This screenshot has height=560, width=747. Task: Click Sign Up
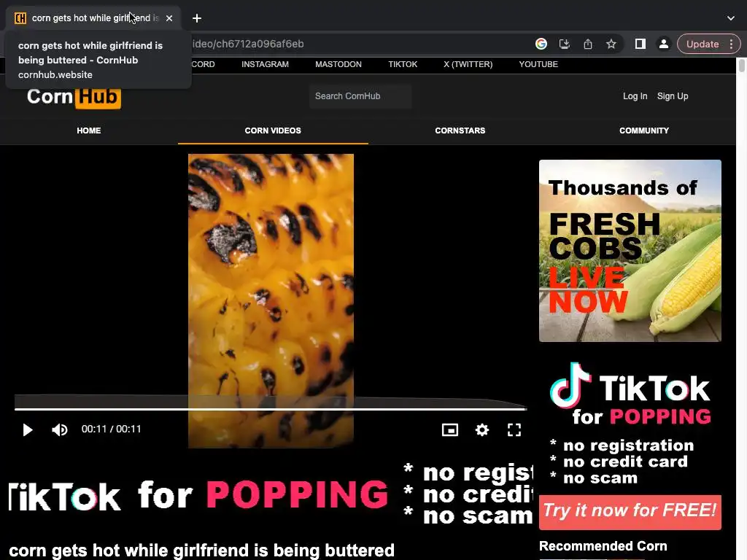(x=673, y=96)
